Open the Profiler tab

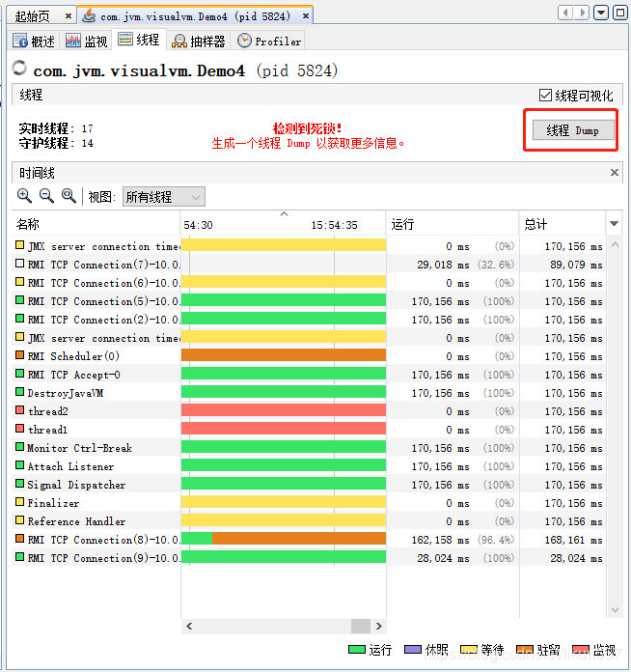tap(268, 42)
